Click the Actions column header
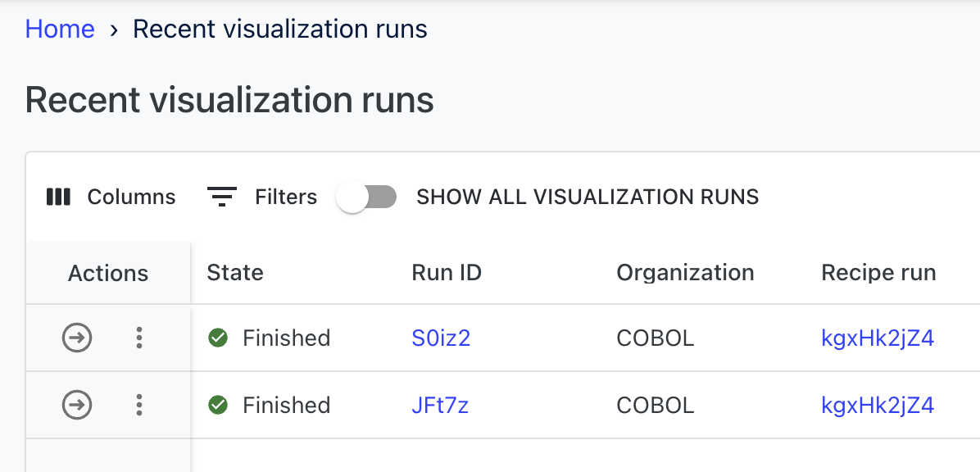 (x=108, y=274)
